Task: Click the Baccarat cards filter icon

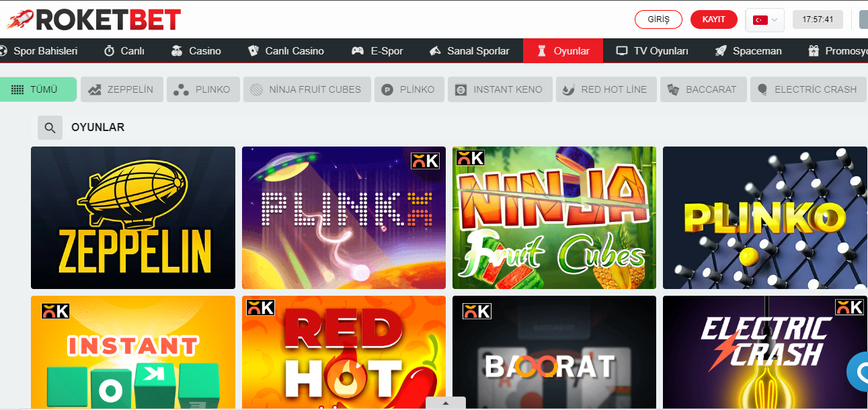Action: tap(674, 89)
